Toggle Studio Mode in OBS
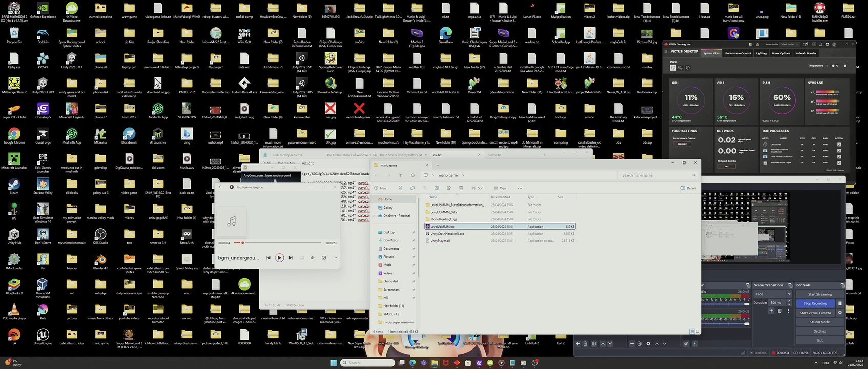 pyautogui.click(x=819, y=322)
